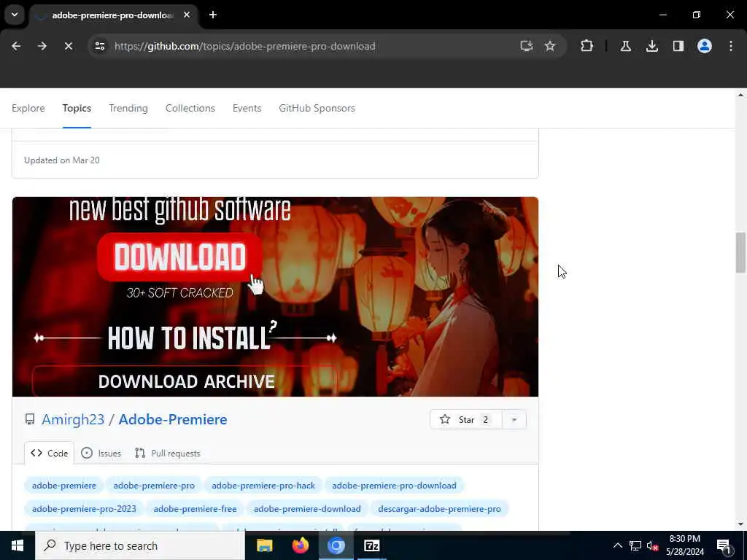Open the Explore tab
The height and width of the screenshot is (560, 747).
point(28,108)
